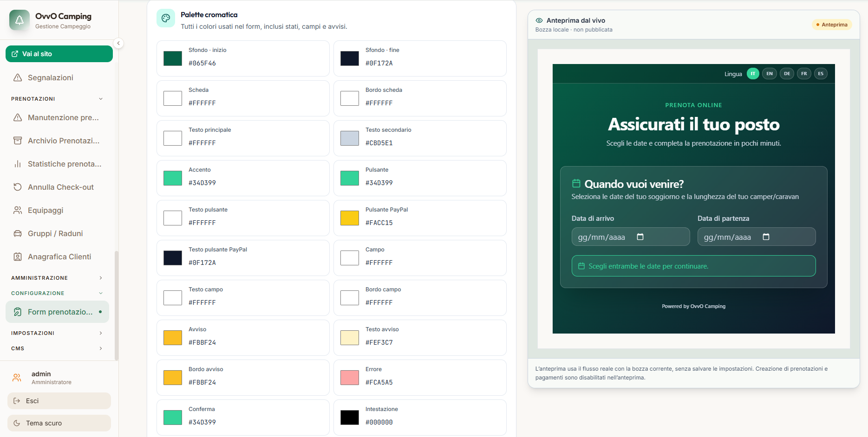Click the Archivio Prenotazioni archive icon
This screenshot has height=437, width=868.
[x=18, y=141]
